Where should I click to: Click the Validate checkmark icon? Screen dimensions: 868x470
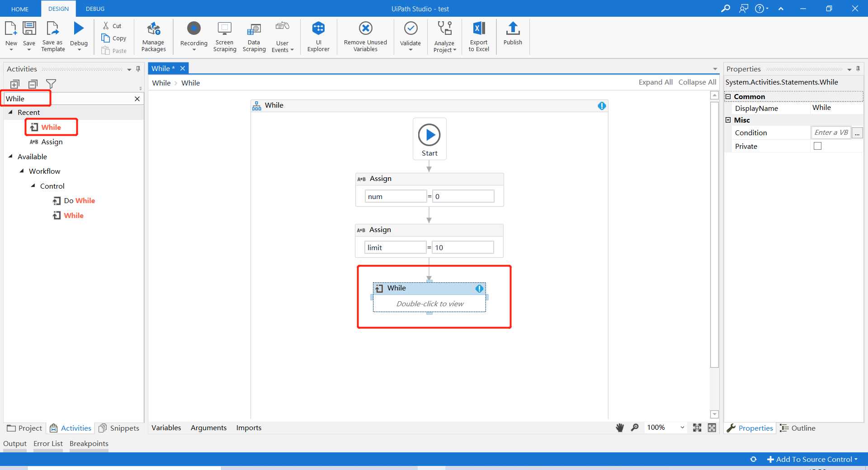pos(410,28)
